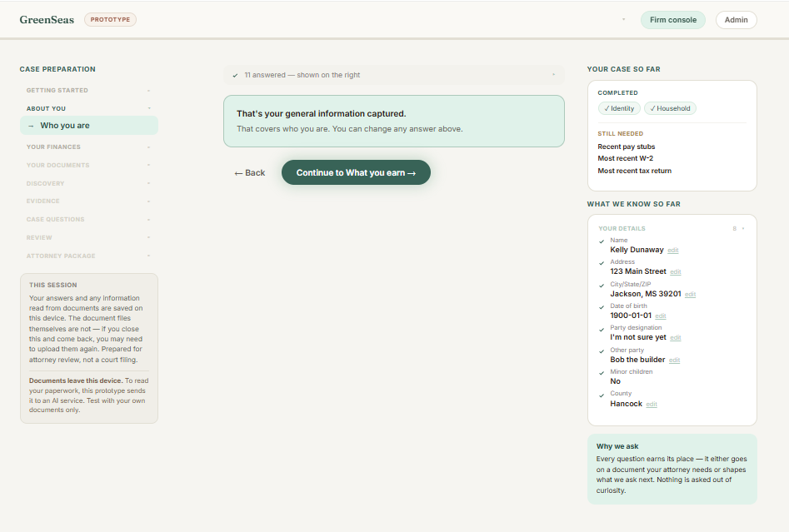Click the checkmark in the 11 answered bar

coord(235,76)
